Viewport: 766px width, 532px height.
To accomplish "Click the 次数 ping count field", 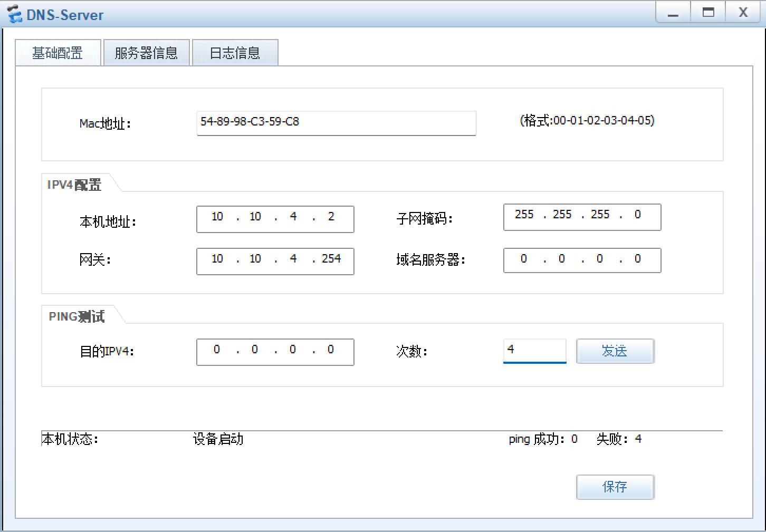I will (534, 350).
